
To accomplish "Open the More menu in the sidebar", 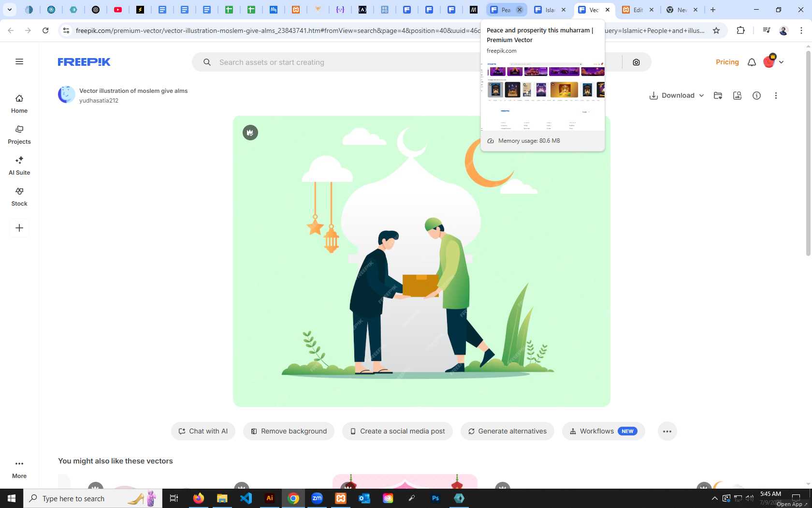I will [x=19, y=469].
